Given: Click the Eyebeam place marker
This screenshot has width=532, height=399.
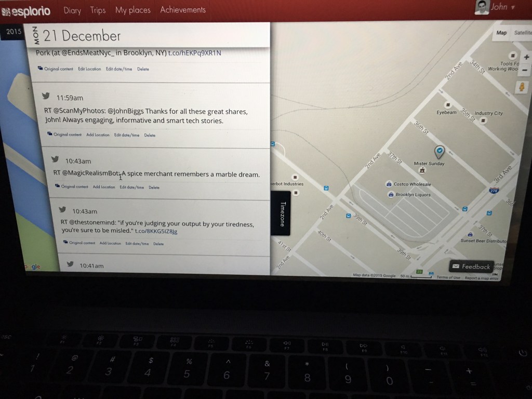Looking at the screenshot, I should click(447, 105).
